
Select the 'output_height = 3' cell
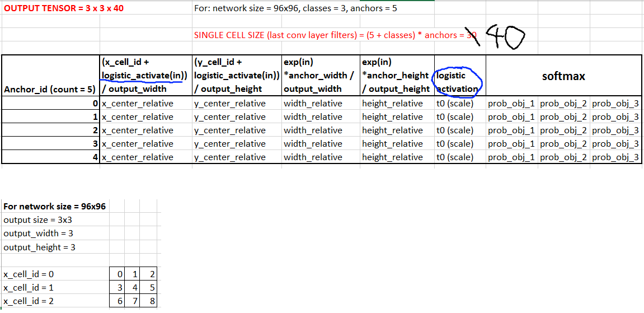click(x=55, y=247)
